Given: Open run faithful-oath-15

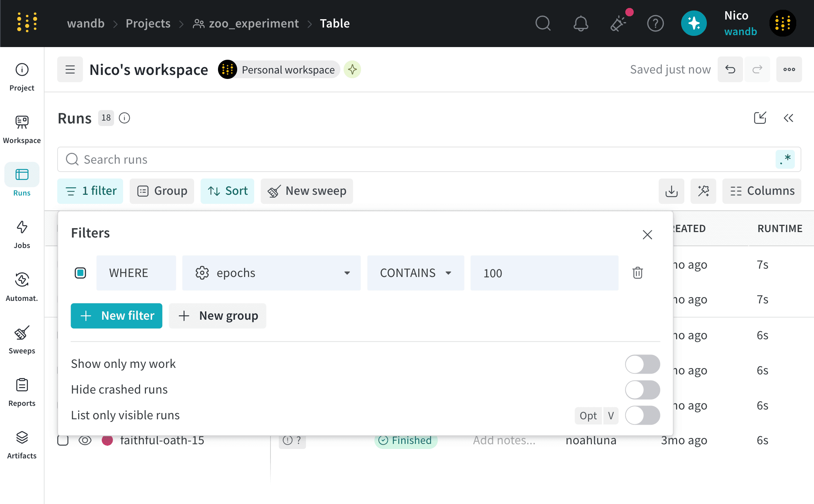Looking at the screenshot, I should pyautogui.click(x=162, y=440).
